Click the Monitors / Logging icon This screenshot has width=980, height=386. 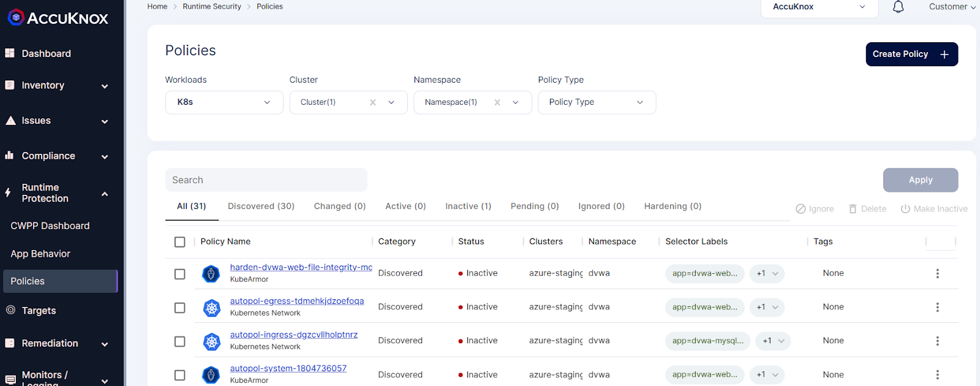click(x=10, y=380)
